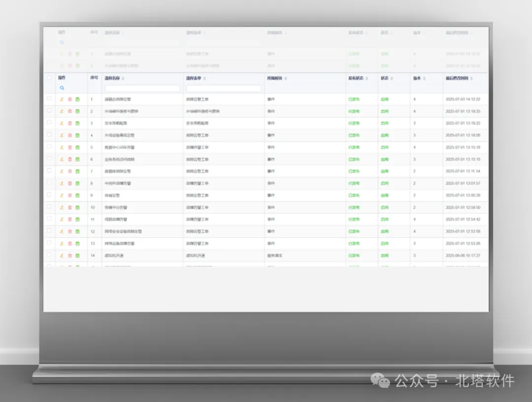Image resolution: width=532 pixels, height=402 pixels.
Task: Tick the select-all checkbox in the header
Action: [x=49, y=78]
